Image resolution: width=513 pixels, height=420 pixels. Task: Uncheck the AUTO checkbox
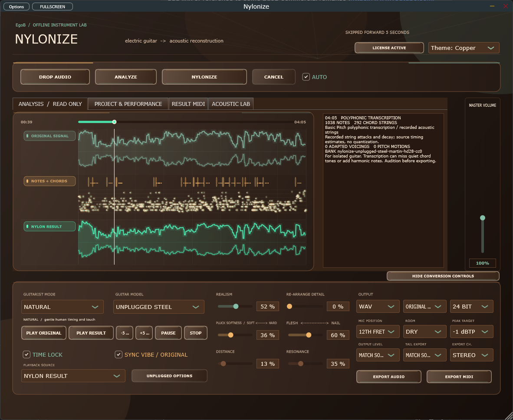point(306,77)
